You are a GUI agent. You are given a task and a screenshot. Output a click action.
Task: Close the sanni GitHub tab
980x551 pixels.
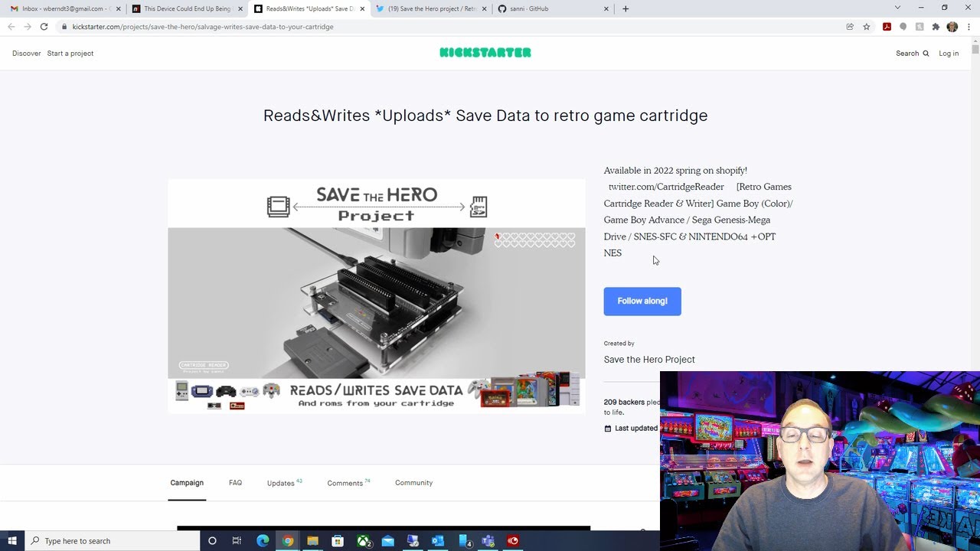pos(606,9)
